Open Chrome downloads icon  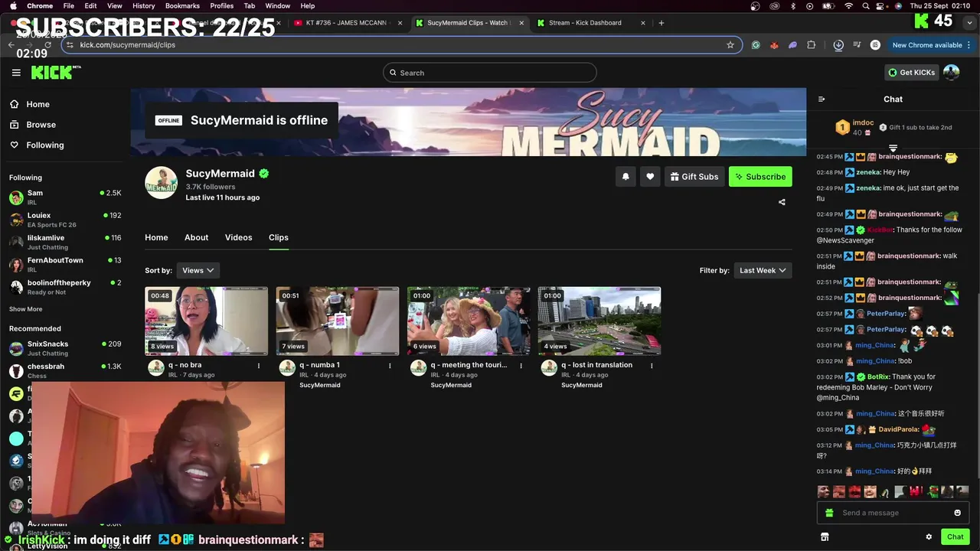pyautogui.click(x=838, y=45)
